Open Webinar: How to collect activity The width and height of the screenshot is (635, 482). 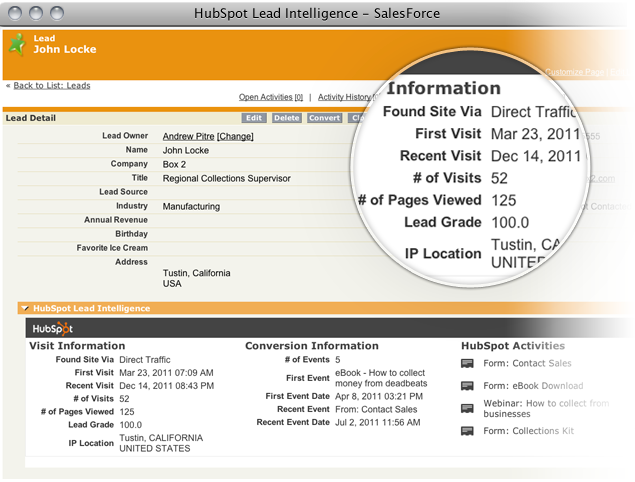click(546, 408)
